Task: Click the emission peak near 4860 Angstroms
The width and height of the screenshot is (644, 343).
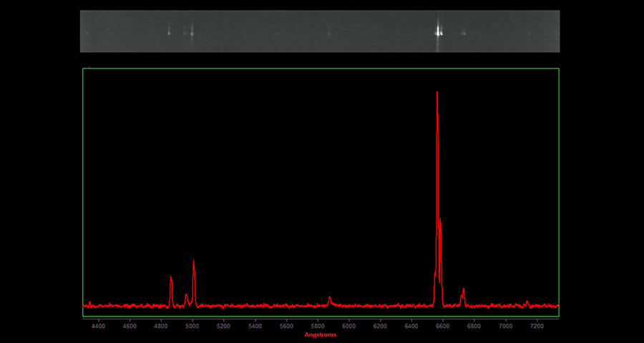Action: click(x=171, y=279)
